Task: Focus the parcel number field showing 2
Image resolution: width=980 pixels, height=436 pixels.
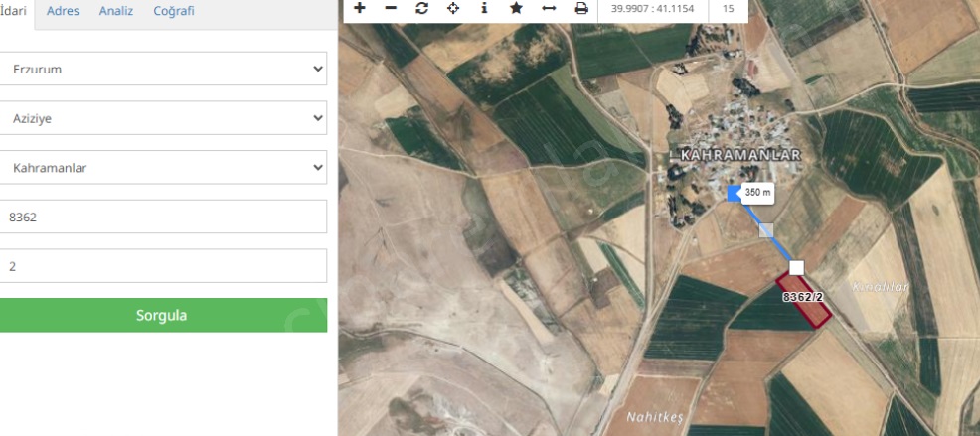Action: 163,266
